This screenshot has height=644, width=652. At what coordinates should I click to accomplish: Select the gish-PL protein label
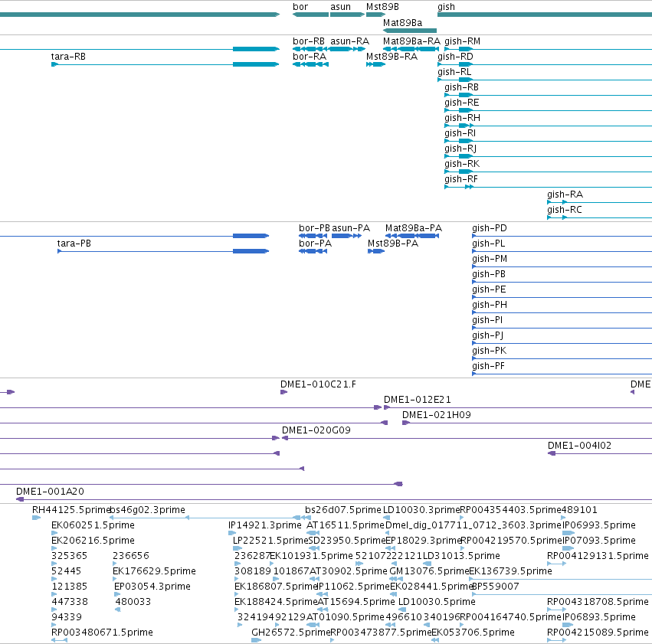point(489,244)
